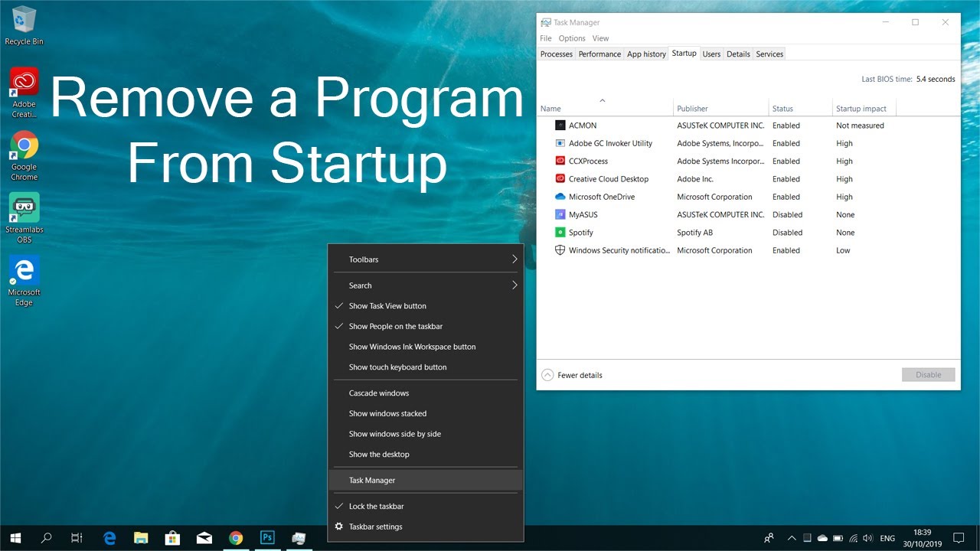Expand the Toolbars submenu
This screenshot has height=551, width=980.
425,259
